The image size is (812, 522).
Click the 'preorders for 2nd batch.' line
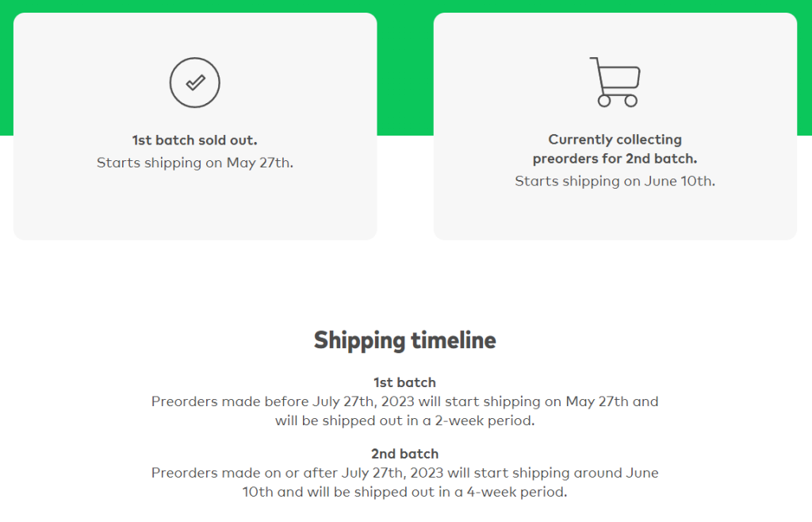click(615, 159)
